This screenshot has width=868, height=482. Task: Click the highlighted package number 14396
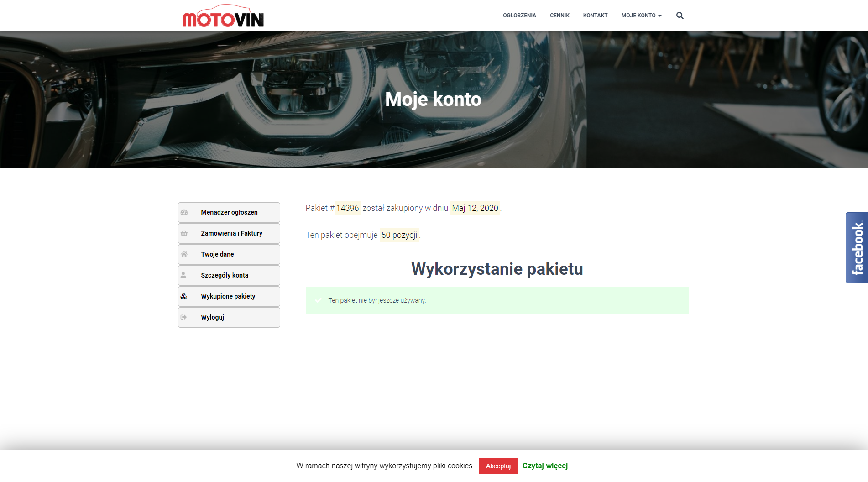click(x=347, y=208)
